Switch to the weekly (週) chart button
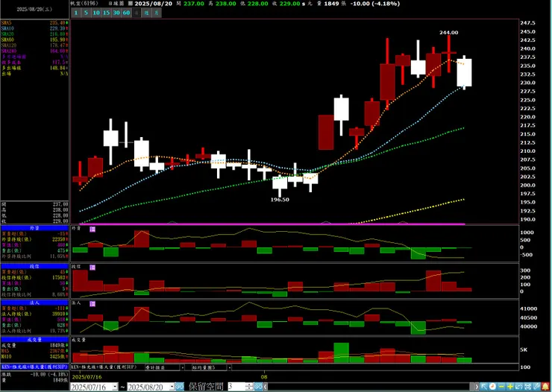 147,13
